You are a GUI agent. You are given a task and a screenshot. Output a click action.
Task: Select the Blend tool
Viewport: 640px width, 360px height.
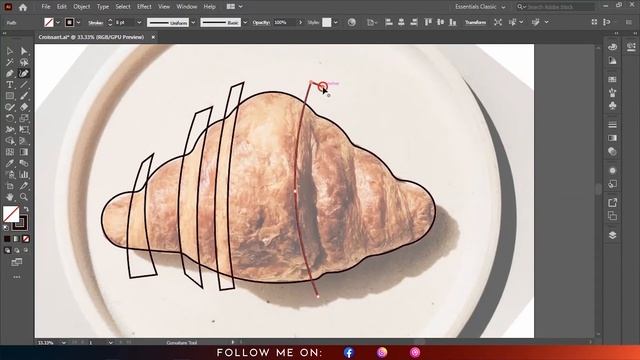point(24,163)
